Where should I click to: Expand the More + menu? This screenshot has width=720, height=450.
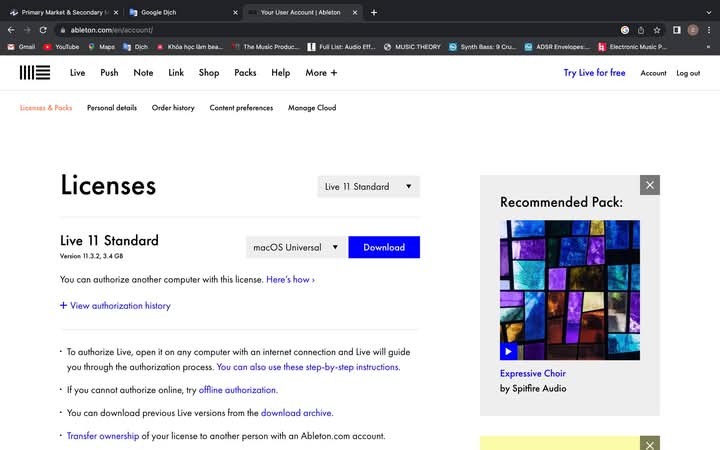tap(321, 73)
